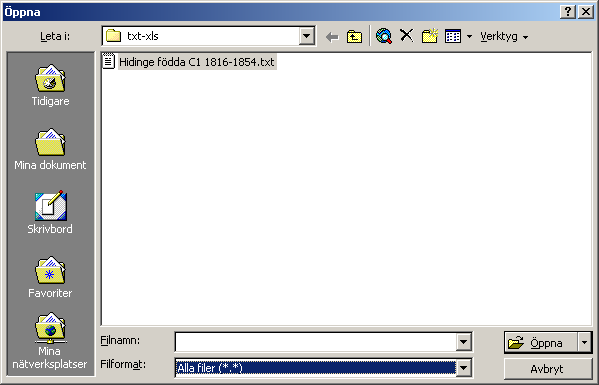Open Favoriter in the sidebar
599x385 pixels.
(50, 277)
